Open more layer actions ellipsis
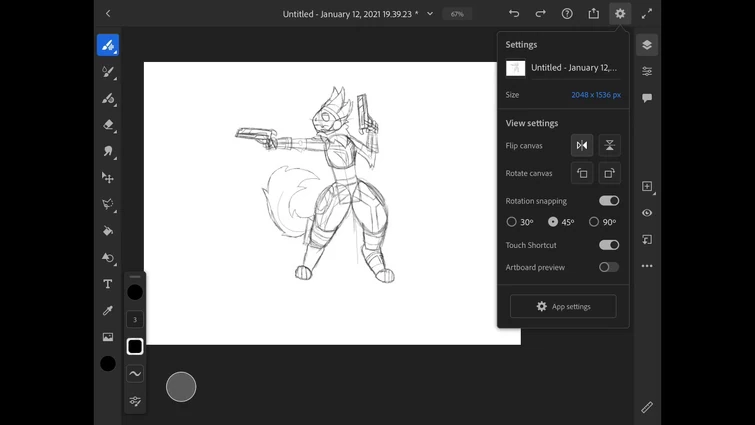The height and width of the screenshot is (425, 755). [647, 266]
